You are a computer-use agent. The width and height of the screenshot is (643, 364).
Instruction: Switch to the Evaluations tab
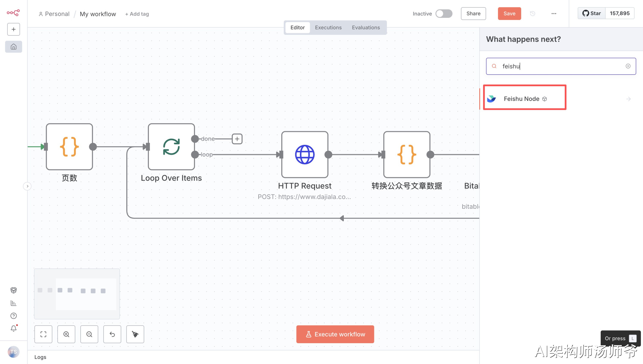[366, 27]
